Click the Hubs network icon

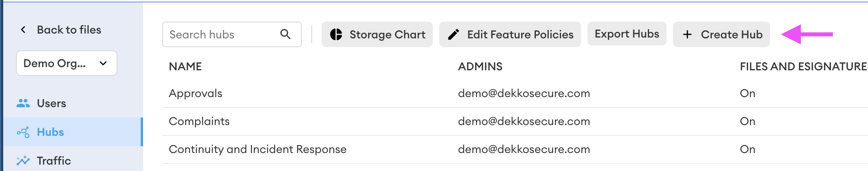click(23, 132)
